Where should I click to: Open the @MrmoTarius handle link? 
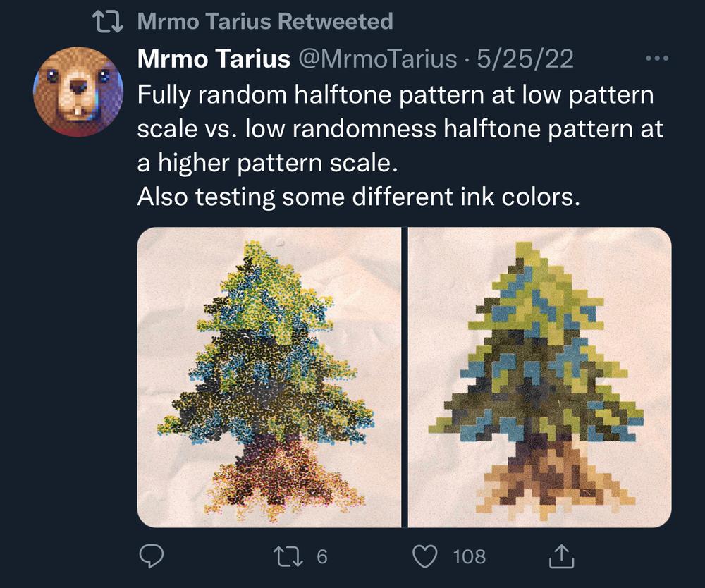click(378, 59)
